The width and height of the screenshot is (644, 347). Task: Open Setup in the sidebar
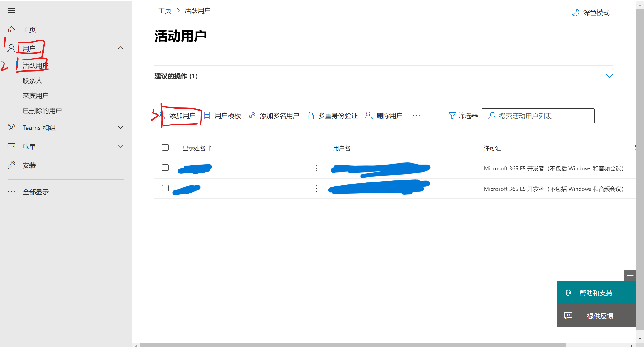(x=29, y=165)
